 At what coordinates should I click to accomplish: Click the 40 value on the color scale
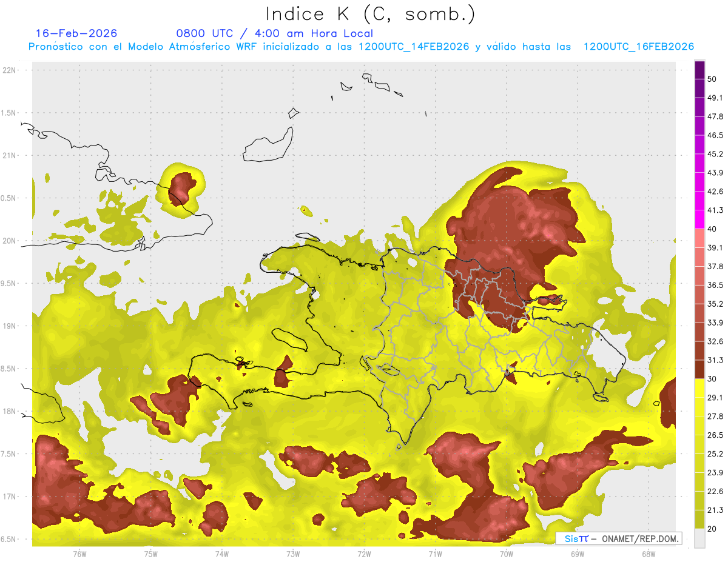pos(712,229)
